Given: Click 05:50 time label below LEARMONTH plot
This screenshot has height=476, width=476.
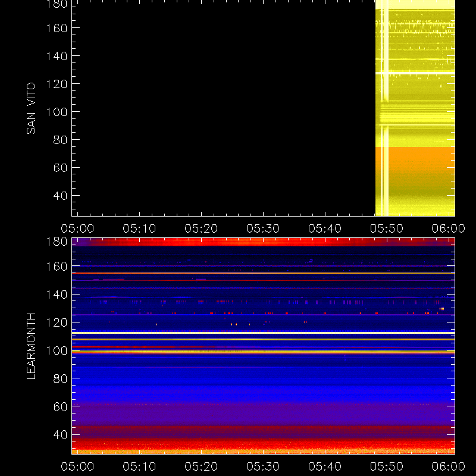Looking at the screenshot, I should coord(387,466).
